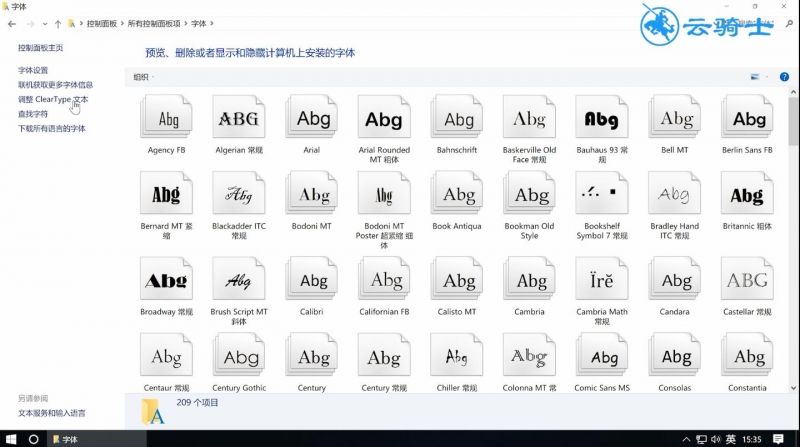This screenshot has width=800, height=447.
Task: Open 联机获取更多字体信息 link
Action: pos(55,85)
